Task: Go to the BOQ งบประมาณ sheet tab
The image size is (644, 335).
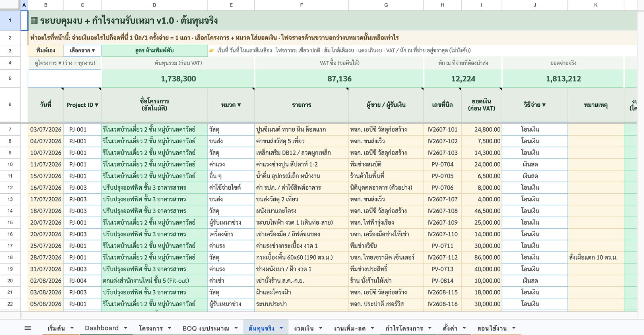Action: [x=206, y=328]
